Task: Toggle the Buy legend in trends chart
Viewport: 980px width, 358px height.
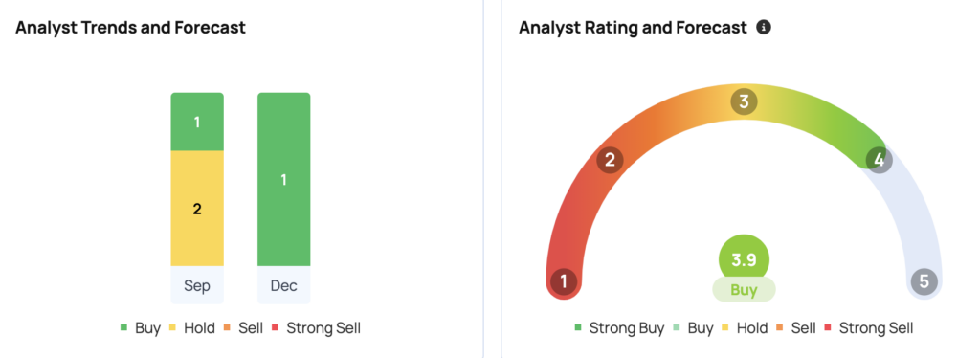Action: (141, 328)
